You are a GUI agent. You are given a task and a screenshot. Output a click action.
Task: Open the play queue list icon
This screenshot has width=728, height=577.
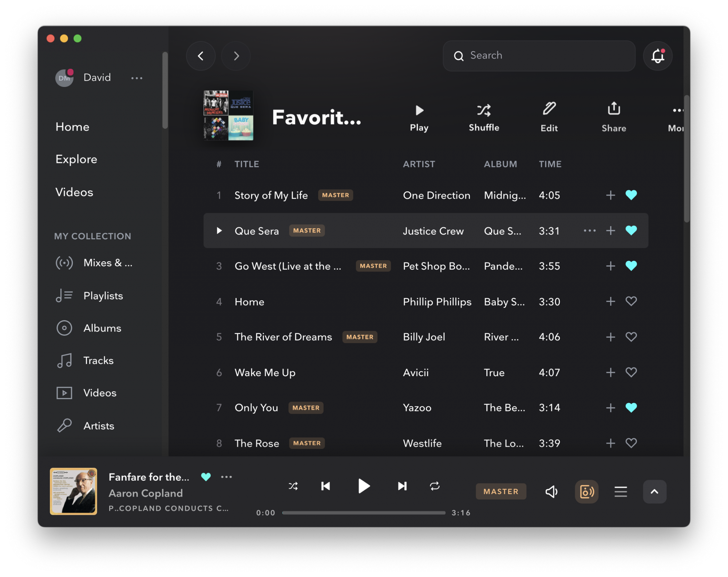pos(621,492)
